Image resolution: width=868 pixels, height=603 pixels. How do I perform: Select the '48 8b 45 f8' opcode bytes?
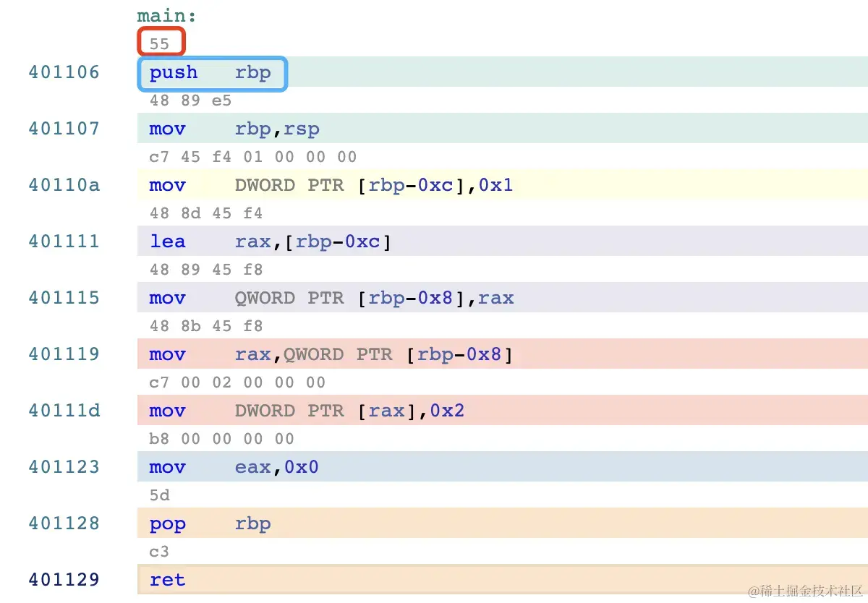coord(206,326)
